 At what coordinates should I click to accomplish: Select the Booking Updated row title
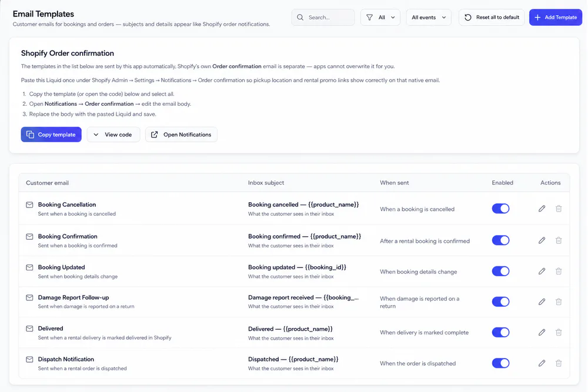click(x=62, y=267)
